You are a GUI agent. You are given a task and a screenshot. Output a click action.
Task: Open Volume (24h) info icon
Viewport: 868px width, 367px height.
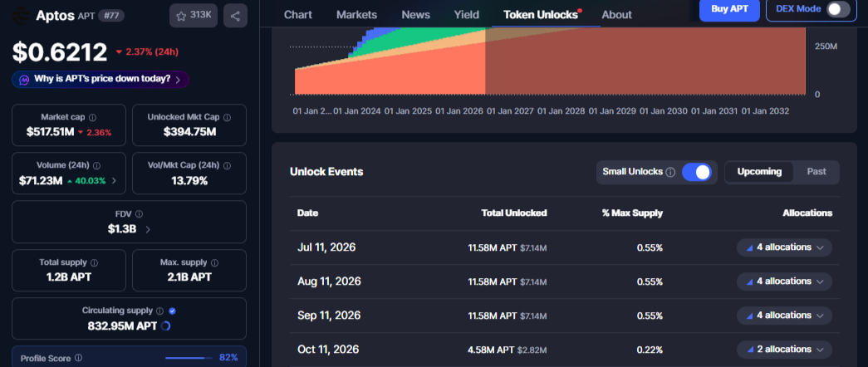(97, 165)
